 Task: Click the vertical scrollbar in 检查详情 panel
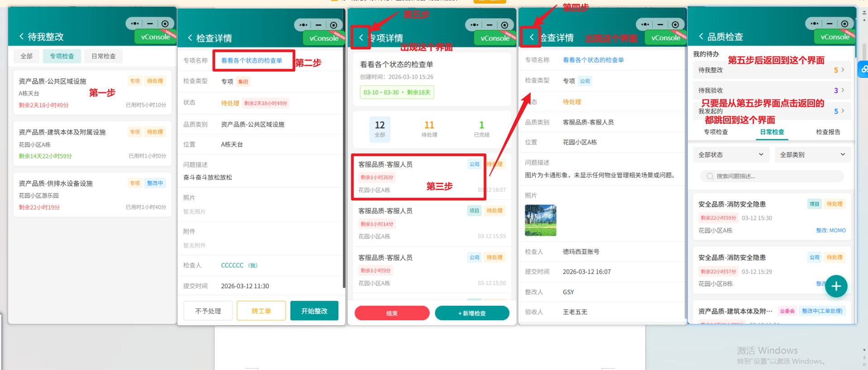[x=344, y=181]
